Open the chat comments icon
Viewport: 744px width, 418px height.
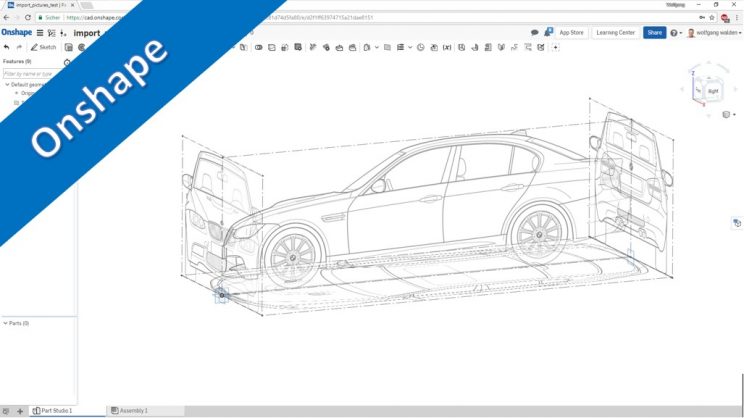coord(535,33)
